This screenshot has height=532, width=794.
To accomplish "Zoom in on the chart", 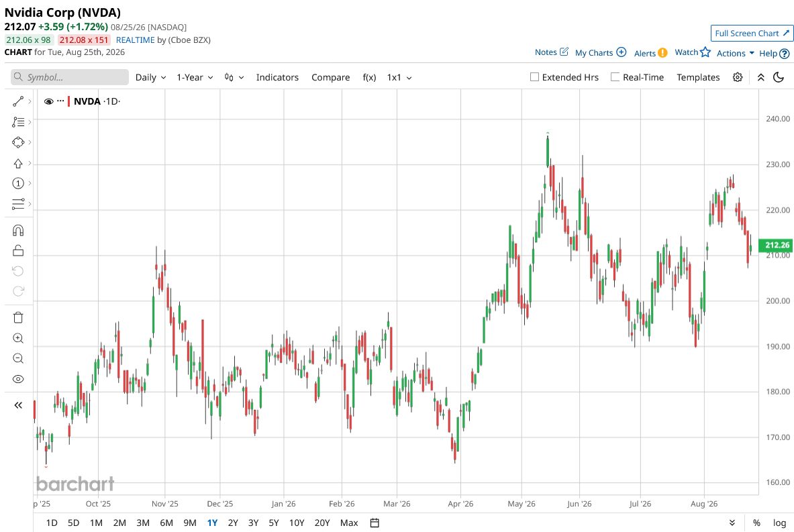I will pyautogui.click(x=17, y=338).
